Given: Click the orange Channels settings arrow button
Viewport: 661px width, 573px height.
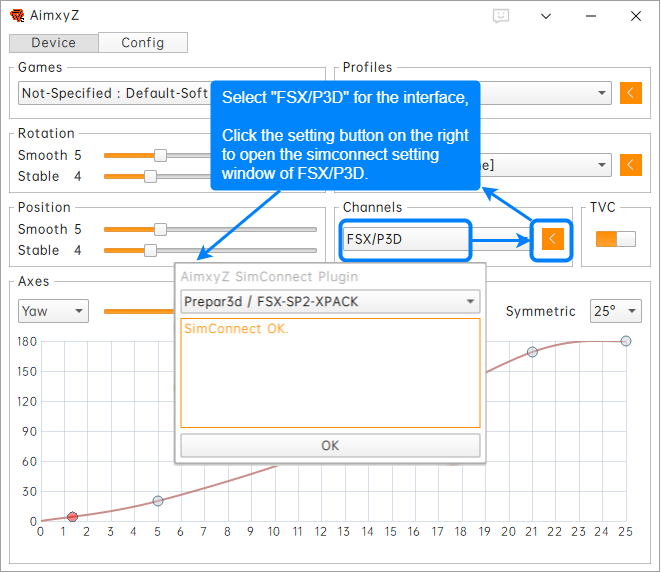Looking at the screenshot, I should (x=551, y=239).
